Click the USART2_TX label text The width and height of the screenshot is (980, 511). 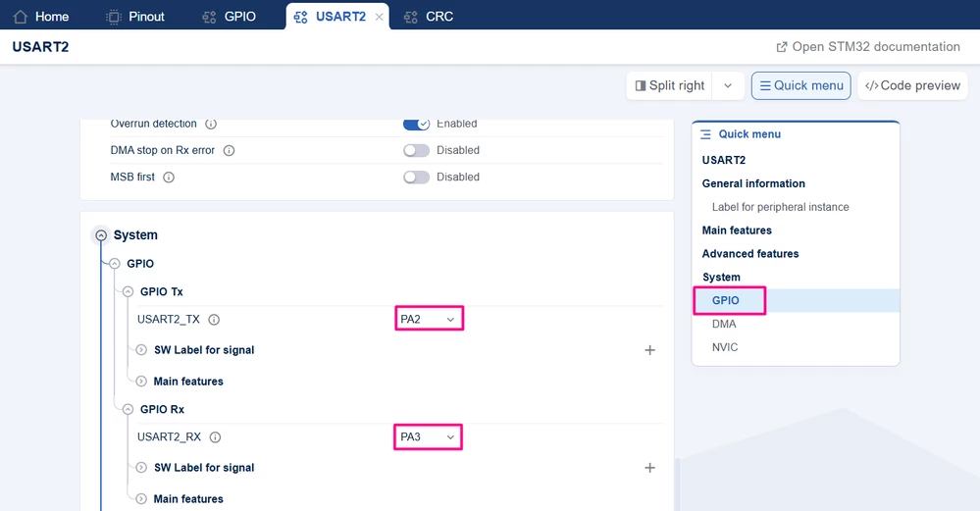pos(169,319)
